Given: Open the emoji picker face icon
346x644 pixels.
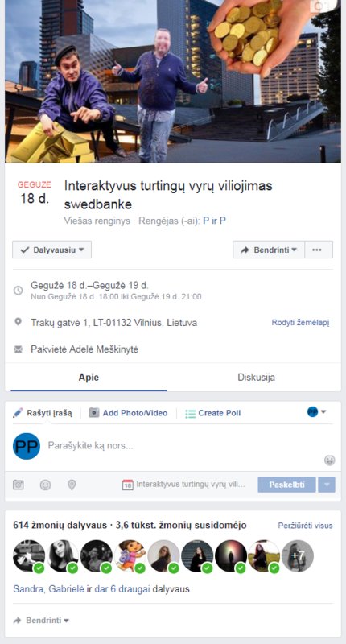Looking at the screenshot, I should tap(330, 460).
